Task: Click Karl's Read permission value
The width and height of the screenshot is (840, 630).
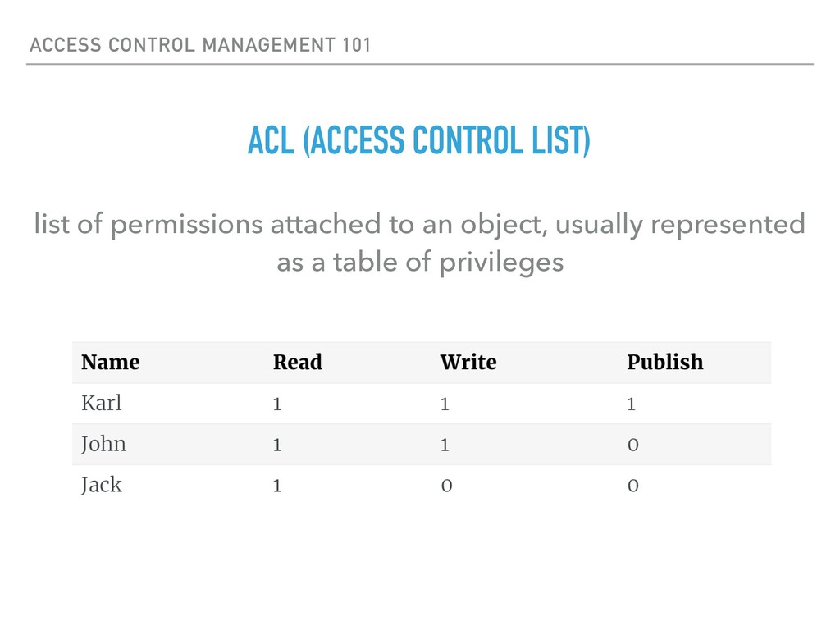Action: coord(277,404)
